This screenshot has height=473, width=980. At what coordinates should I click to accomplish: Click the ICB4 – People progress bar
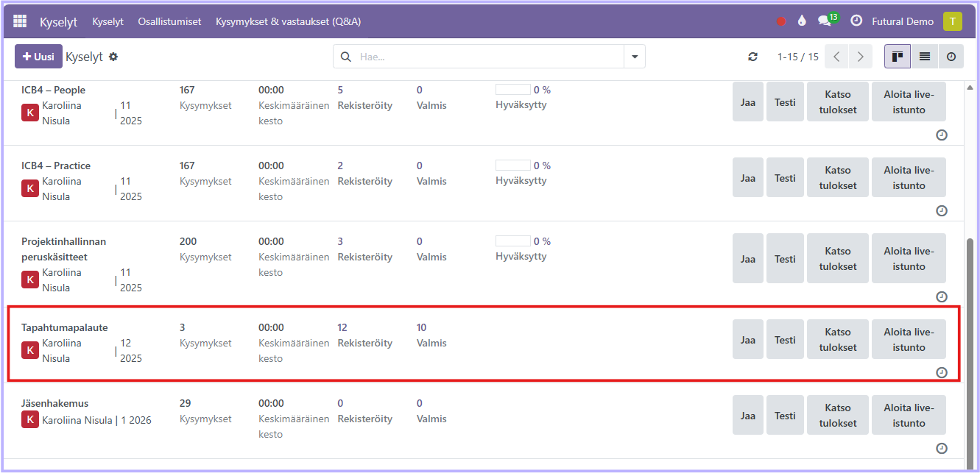pos(513,90)
